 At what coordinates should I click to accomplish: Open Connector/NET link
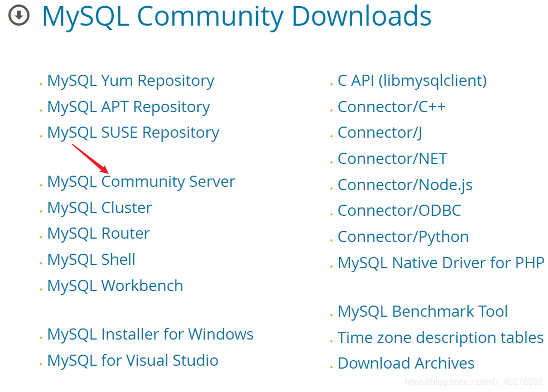pos(392,159)
